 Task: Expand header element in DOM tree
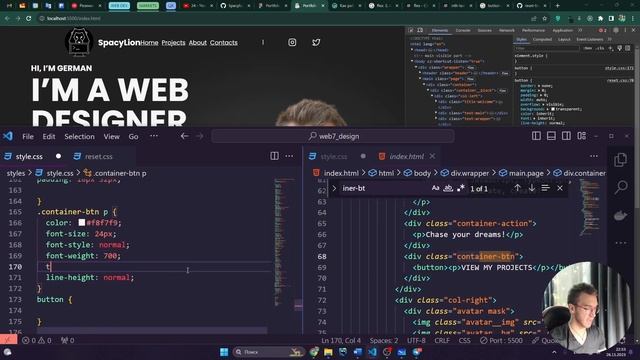pyautogui.click(x=420, y=73)
